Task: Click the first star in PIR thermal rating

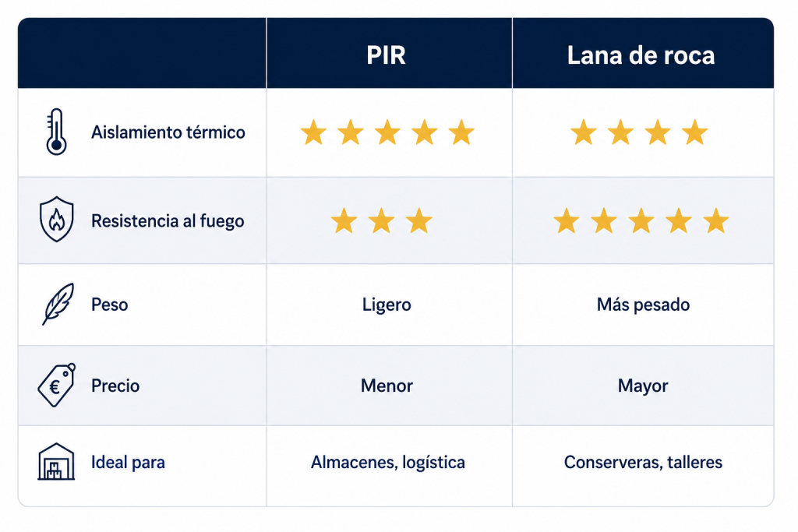Action: tap(313, 132)
